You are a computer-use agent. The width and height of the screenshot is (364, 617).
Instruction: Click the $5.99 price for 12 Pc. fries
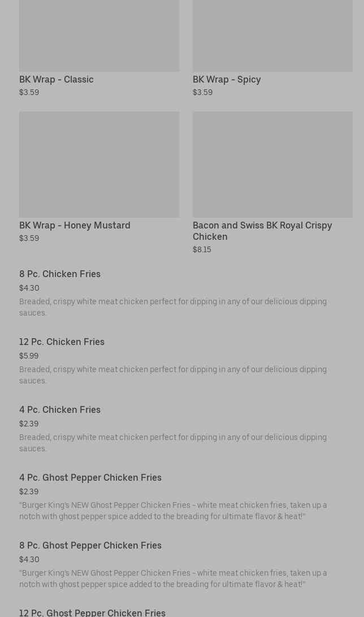29,356
